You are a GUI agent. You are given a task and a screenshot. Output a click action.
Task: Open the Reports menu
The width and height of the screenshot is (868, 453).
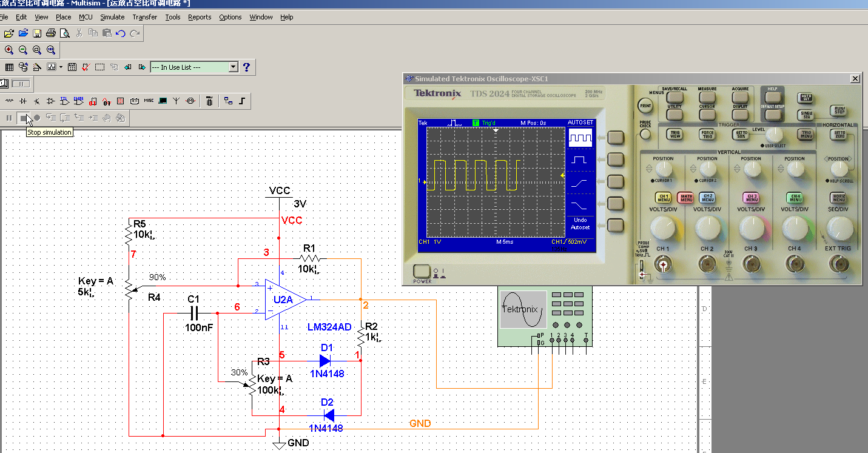click(x=200, y=17)
